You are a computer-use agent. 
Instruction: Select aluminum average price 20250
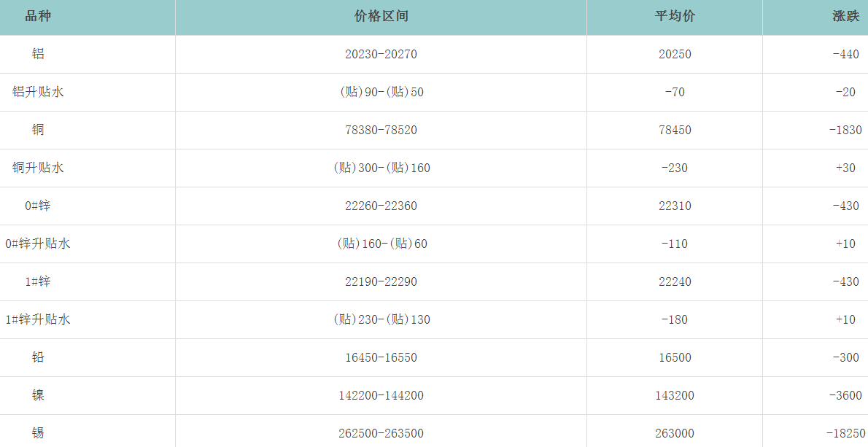pos(674,54)
